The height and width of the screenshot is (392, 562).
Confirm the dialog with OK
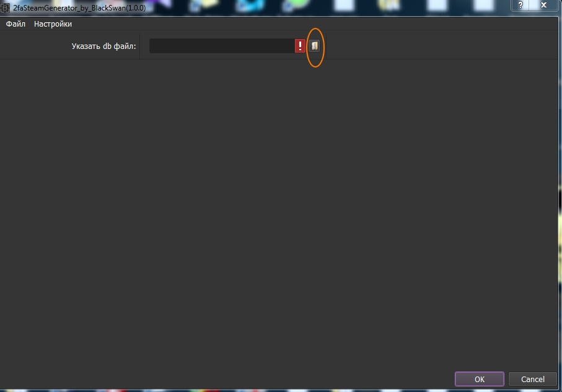tap(479, 379)
